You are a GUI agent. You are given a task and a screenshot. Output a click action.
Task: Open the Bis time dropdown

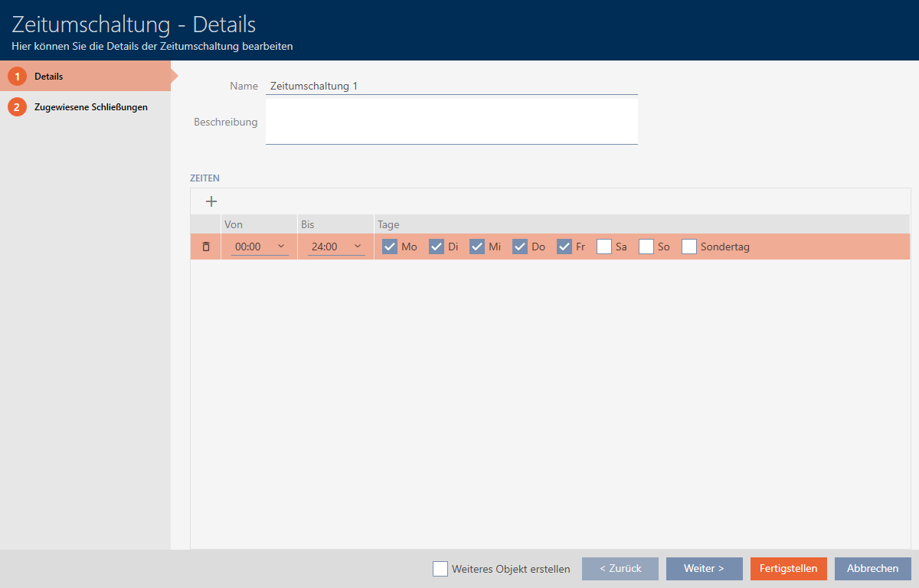pyautogui.click(x=336, y=247)
